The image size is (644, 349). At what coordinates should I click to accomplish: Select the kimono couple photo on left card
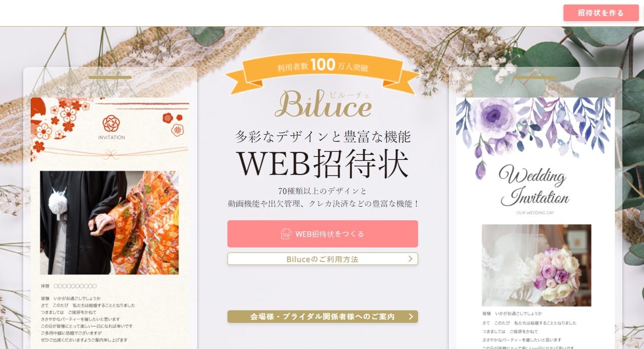pos(109,223)
